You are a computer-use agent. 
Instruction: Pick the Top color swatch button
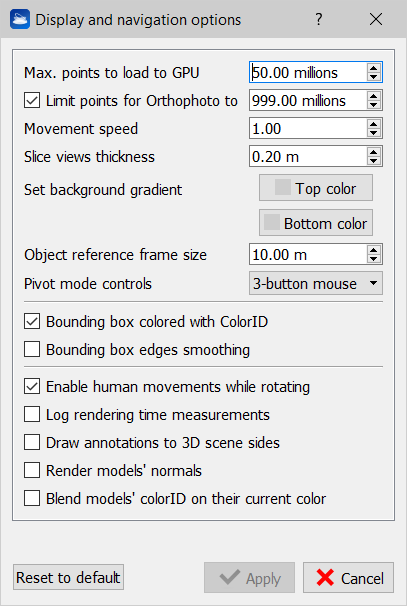(316, 188)
